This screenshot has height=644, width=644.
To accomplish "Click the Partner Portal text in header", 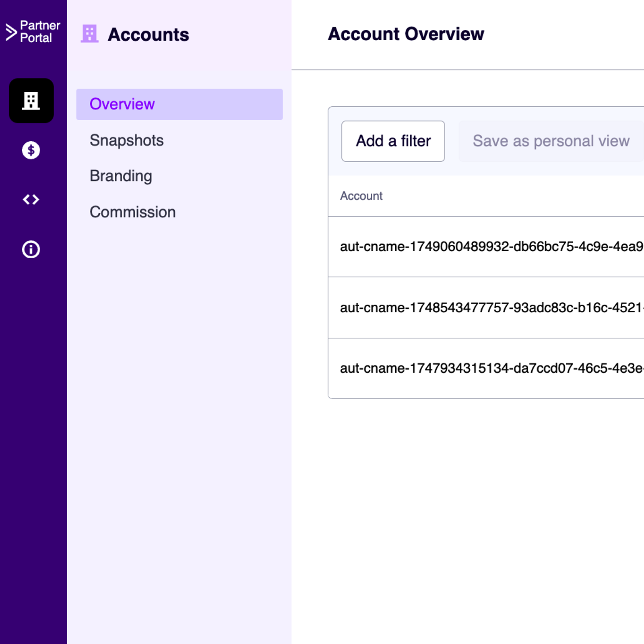I will (39, 31).
